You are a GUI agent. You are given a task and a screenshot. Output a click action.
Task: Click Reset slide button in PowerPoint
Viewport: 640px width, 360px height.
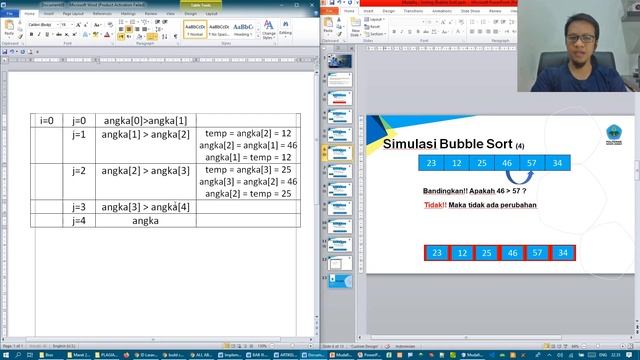pyautogui.click(x=372, y=27)
